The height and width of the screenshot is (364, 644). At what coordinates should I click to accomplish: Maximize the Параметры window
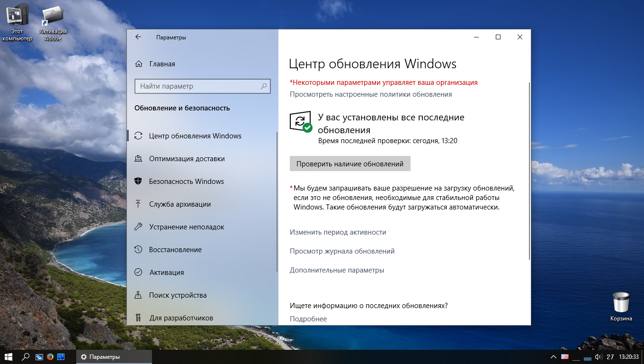[498, 37]
